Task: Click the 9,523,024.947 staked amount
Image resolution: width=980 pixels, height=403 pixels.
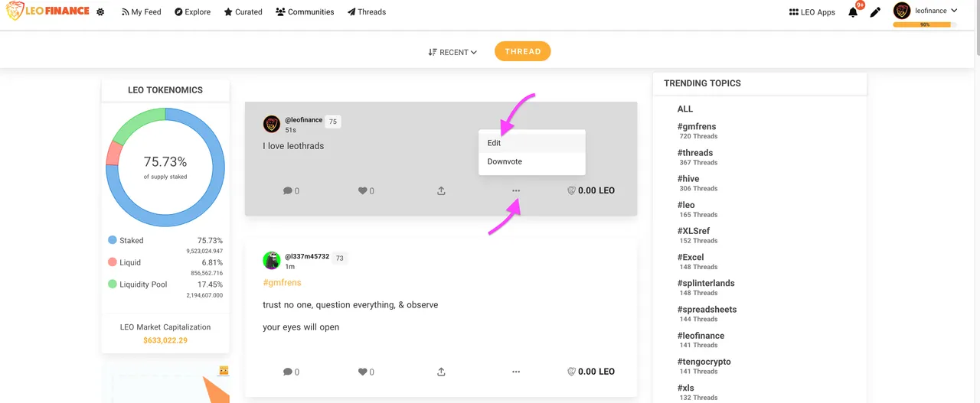Action: click(x=204, y=251)
